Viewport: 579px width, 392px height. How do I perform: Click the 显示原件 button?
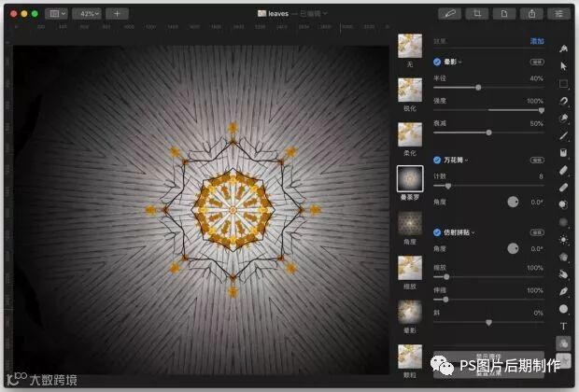click(488, 357)
